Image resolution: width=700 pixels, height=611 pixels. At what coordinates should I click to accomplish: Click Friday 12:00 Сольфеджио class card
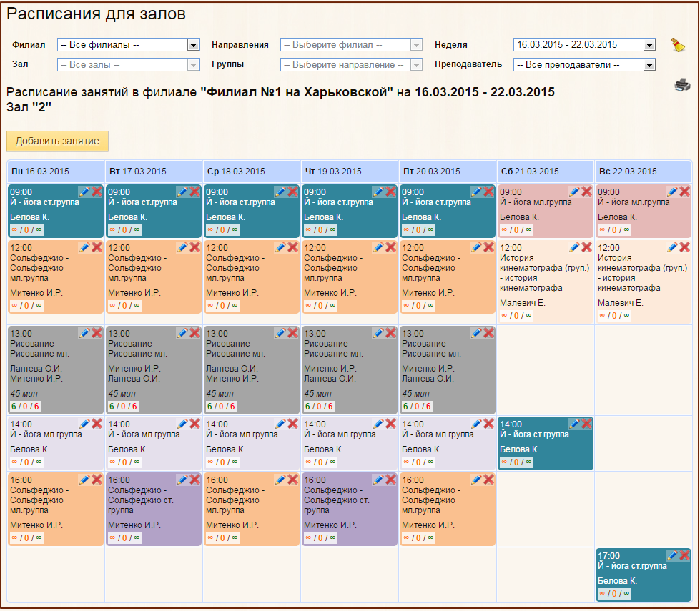tap(448, 277)
